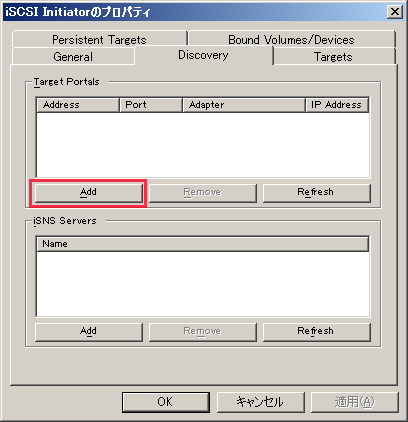Go to the Targets tab
The image size is (408, 422).
pyautogui.click(x=334, y=56)
